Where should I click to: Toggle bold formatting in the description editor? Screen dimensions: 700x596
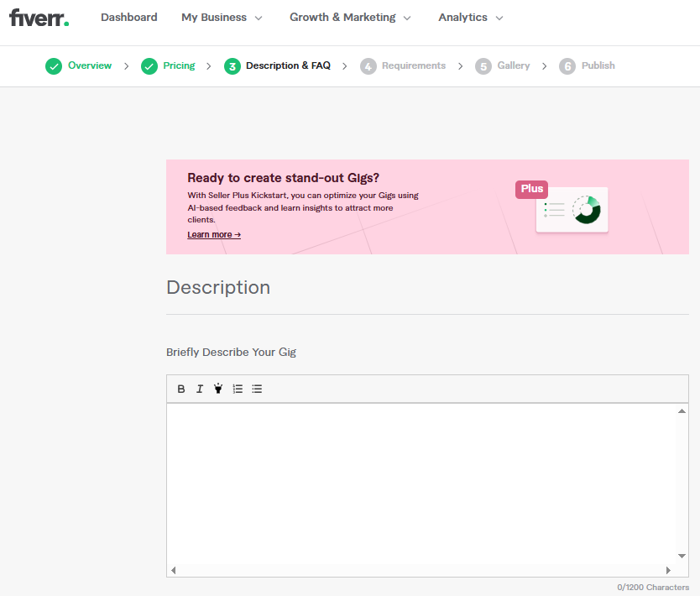click(x=181, y=389)
